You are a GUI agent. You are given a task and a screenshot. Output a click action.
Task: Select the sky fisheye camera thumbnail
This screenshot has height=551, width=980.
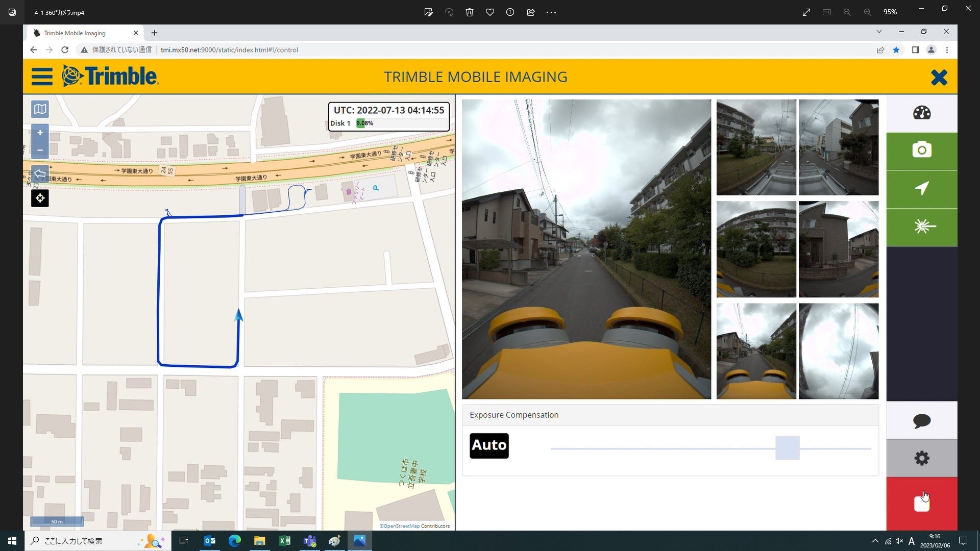(x=838, y=351)
